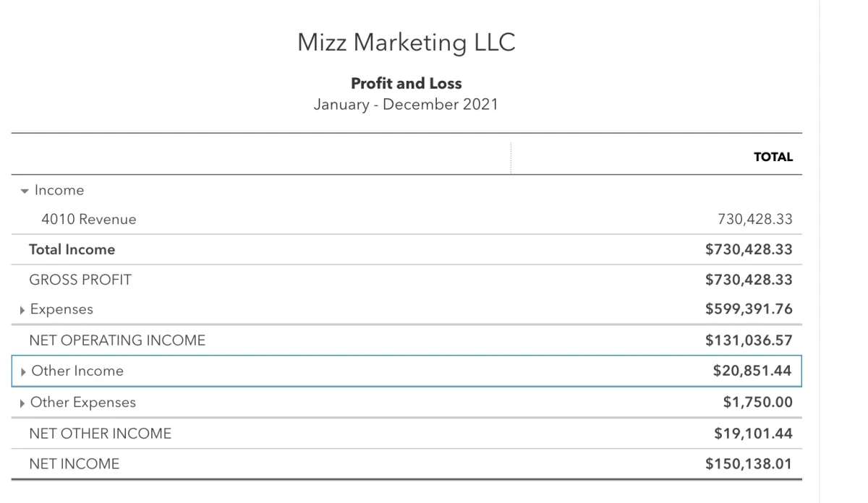This screenshot has width=868, height=503.
Task: Select the Net Operating Income amount $131,036.57
Action: point(749,340)
